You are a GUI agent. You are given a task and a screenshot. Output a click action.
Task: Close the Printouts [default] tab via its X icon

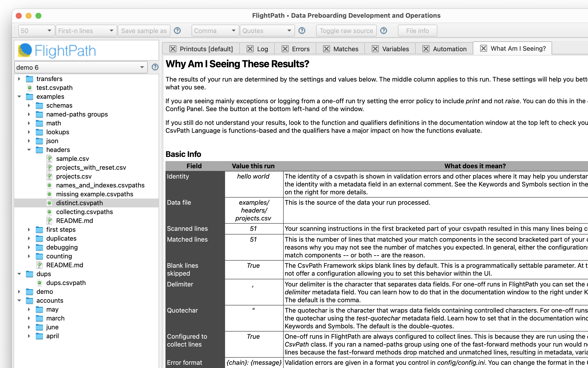tap(173, 49)
